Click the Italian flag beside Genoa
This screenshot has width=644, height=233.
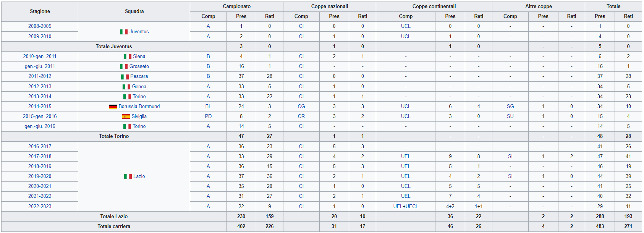pos(126,87)
